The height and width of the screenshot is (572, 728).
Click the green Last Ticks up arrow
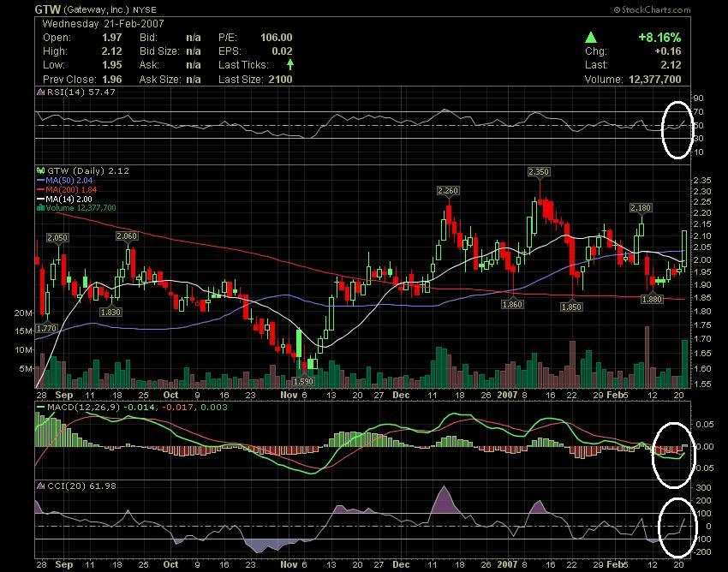pyautogui.click(x=290, y=64)
